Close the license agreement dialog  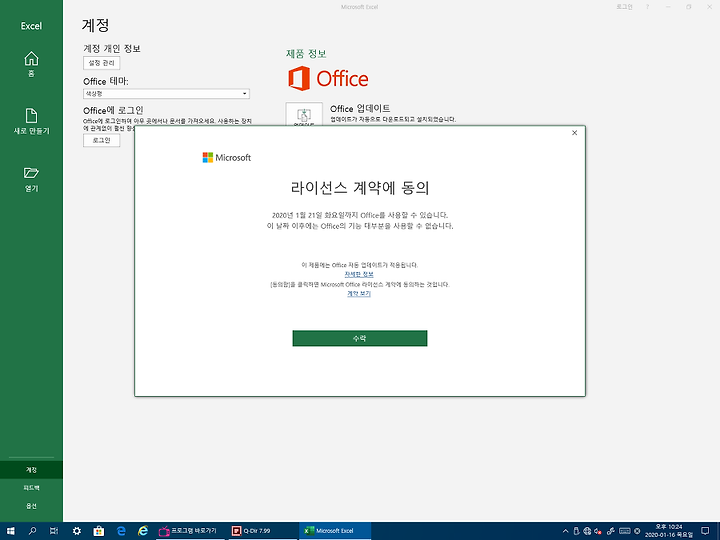point(574,133)
